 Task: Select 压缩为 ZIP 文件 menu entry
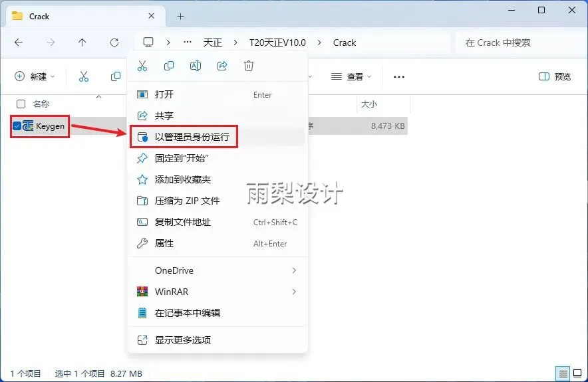(x=218, y=201)
